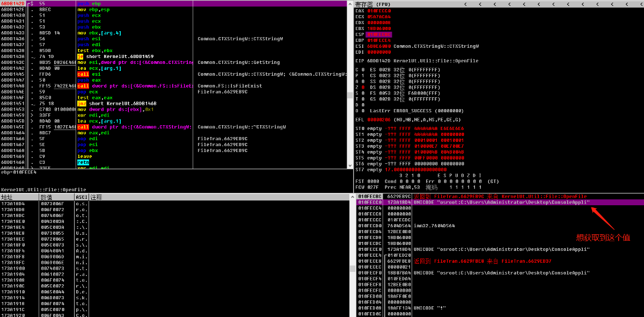Click the Z flag value in registers pane
Viewport: 644px width, 317px height.
(363, 88)
